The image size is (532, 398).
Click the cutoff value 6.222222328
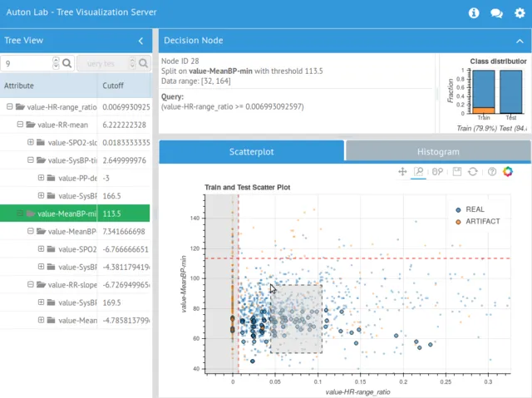click(x=124, y=125)
